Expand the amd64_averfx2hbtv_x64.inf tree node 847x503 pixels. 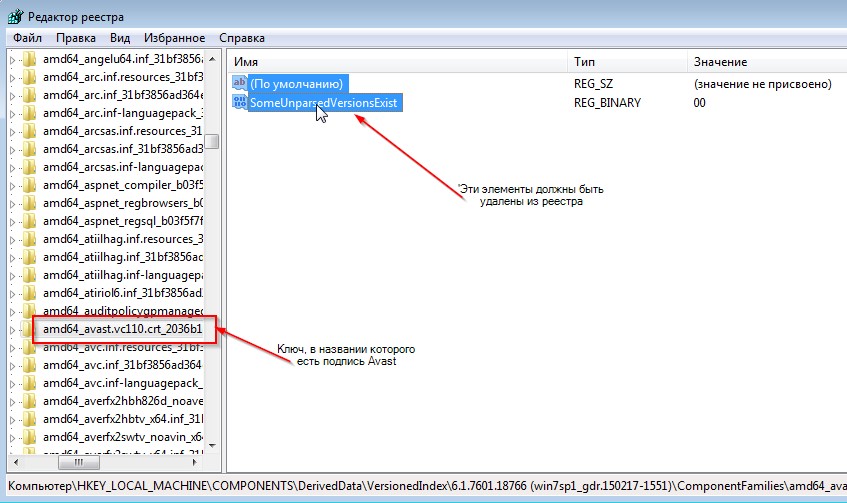coord(13,419)
